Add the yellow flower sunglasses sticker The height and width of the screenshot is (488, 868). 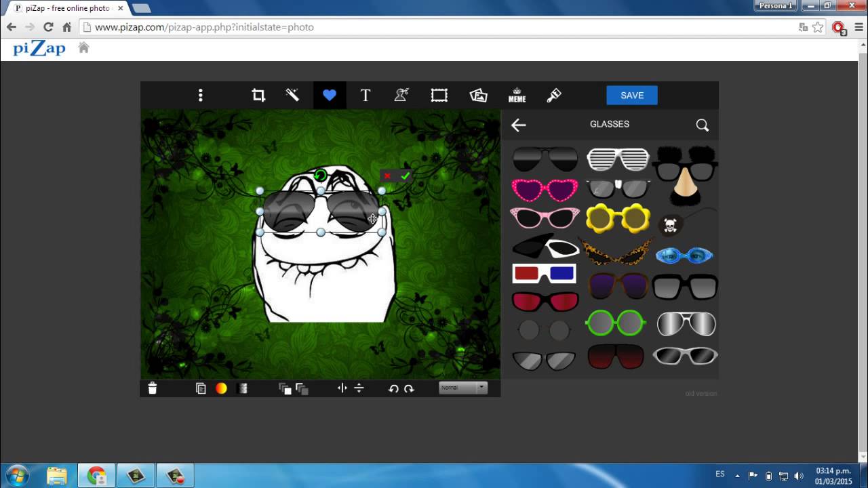pyautogui.click(x=618, y=219)
